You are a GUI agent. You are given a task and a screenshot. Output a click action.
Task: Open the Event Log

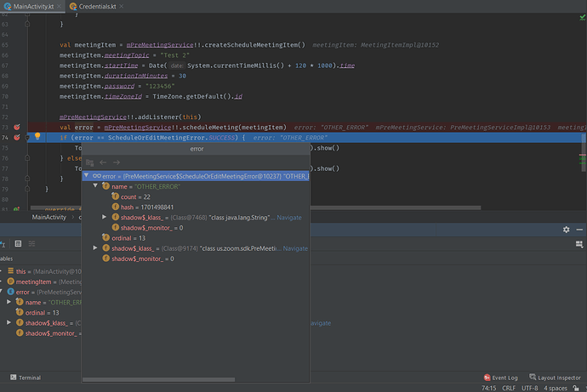pos(500,378)
